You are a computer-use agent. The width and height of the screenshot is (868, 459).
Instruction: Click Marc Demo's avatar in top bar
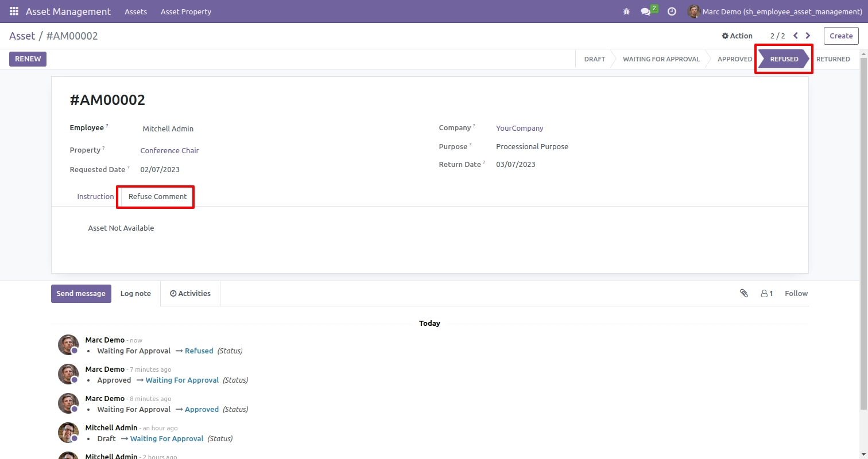pos(693,11)
